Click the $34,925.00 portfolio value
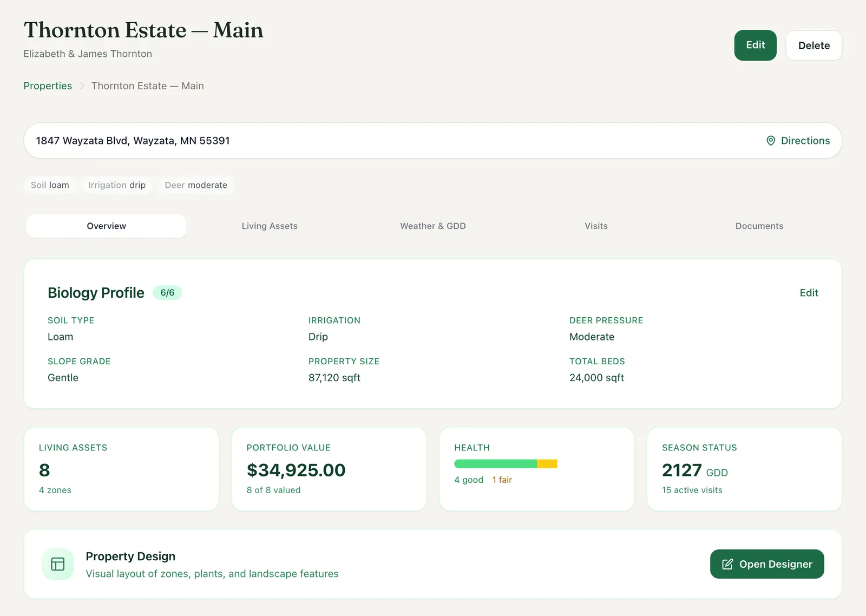The height and width of the screenshot is (616, 866). coord(296,470)
